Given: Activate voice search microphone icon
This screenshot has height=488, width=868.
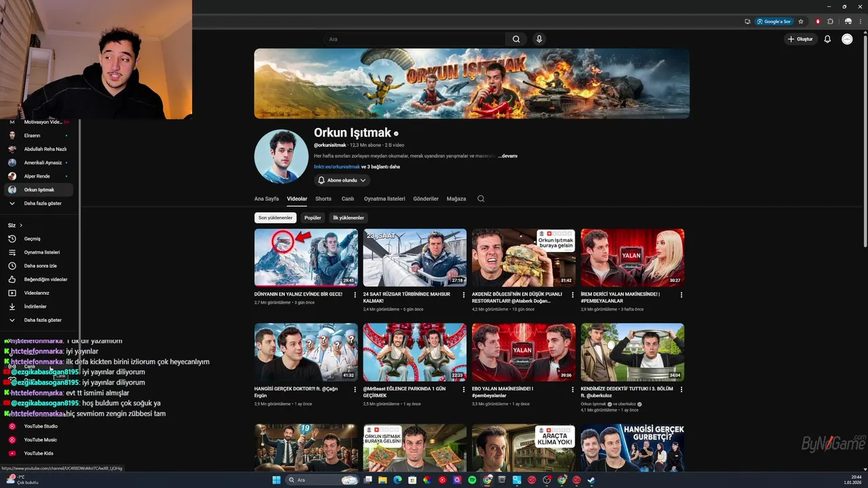Looking at the screenshot, I should click(x=539, y=39).
